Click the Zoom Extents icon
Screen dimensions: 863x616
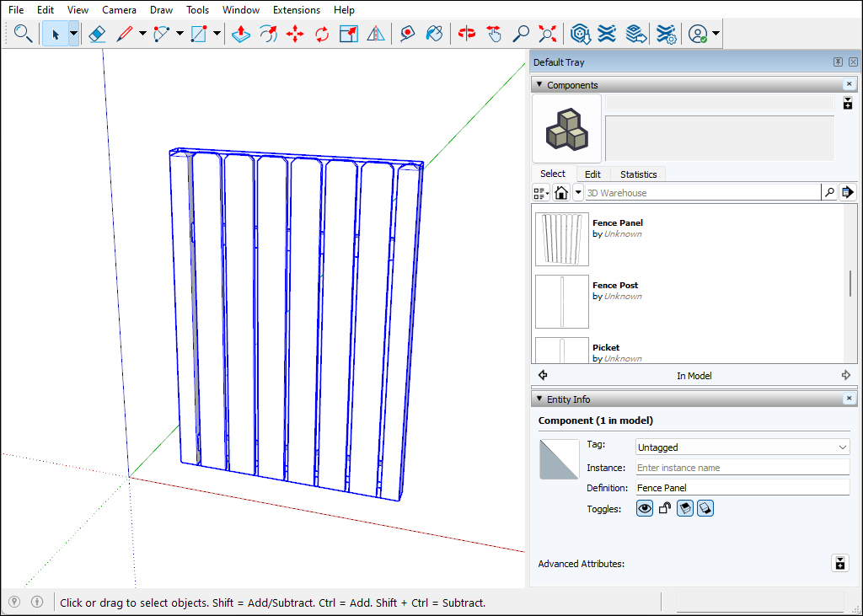pos(548,35)
